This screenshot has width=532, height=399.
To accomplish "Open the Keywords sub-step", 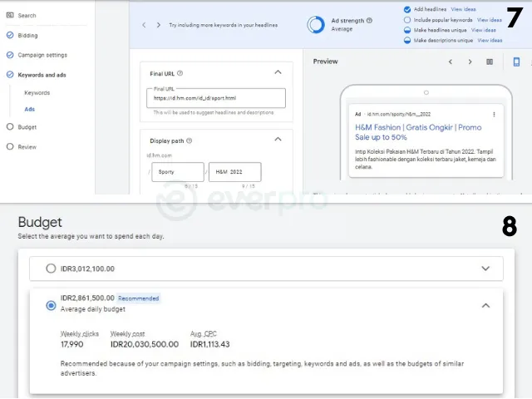I will (x=37, y=92).
